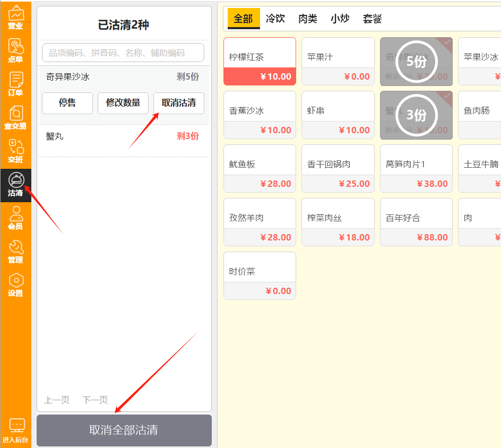The image size is (501, 448).
Task: Select the 孜然羊肉 item card
Action: click(260, 222)
